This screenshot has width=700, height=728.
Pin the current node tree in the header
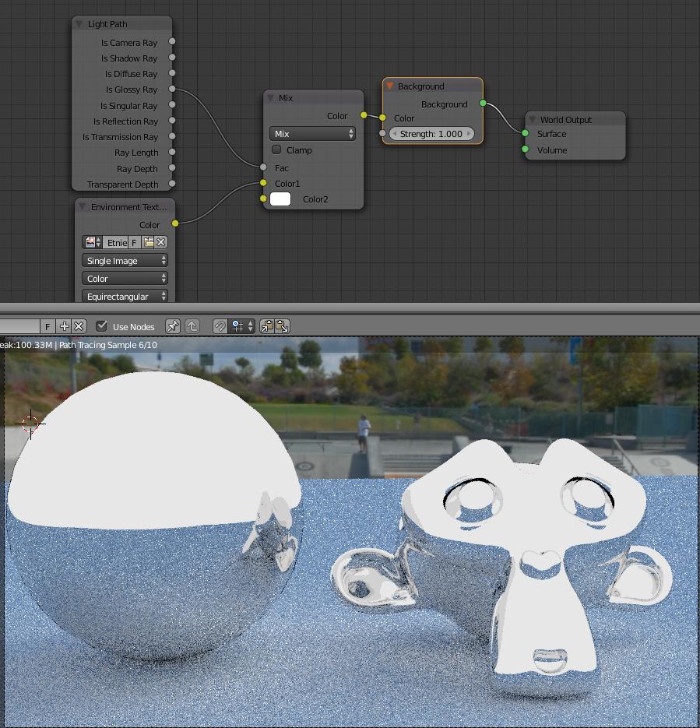click(171, 326)
